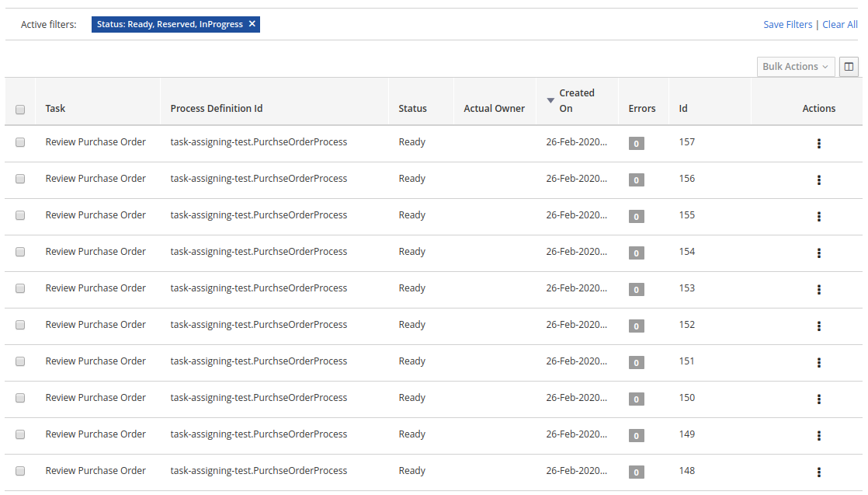868x495 pixels.
Task: Select the checkbox for task 152
Action: point(20,325)
